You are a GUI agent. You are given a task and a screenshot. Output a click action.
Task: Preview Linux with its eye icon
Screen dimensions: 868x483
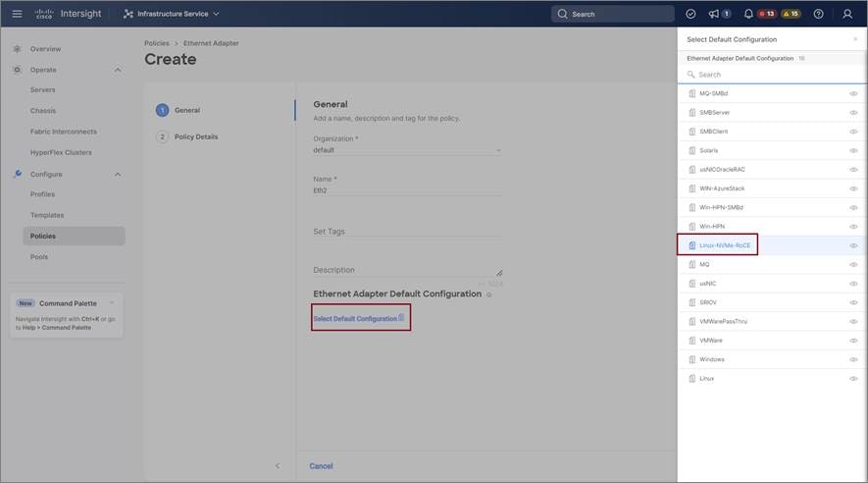click(853, 378)
